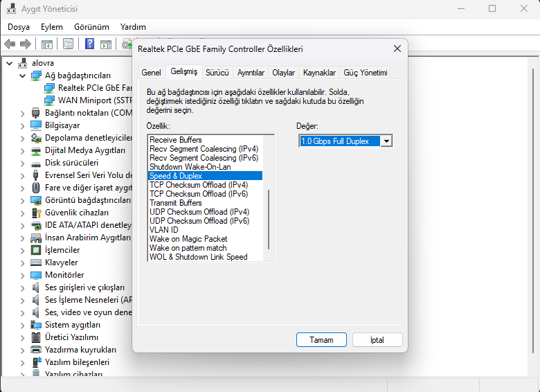Select TCP Checksum Offload (IPv4) property
540x392 pixels.
205,185
